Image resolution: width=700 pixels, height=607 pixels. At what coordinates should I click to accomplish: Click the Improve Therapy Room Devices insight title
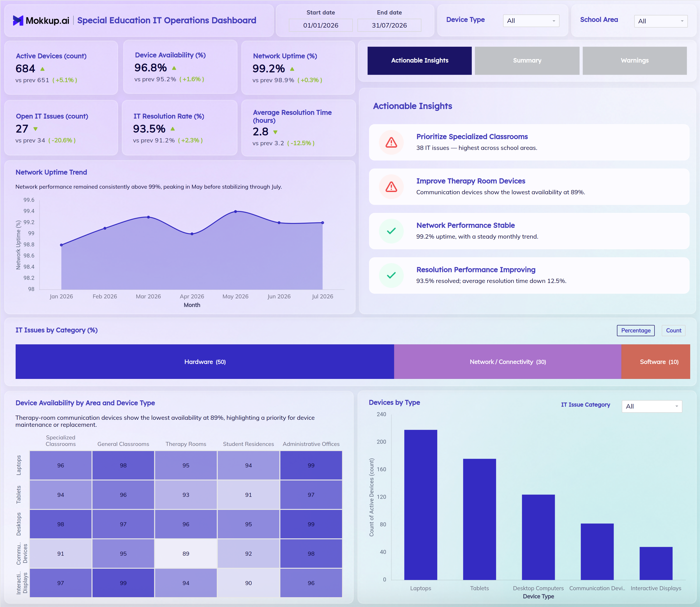pyautogui.click(x=470, y=181)
